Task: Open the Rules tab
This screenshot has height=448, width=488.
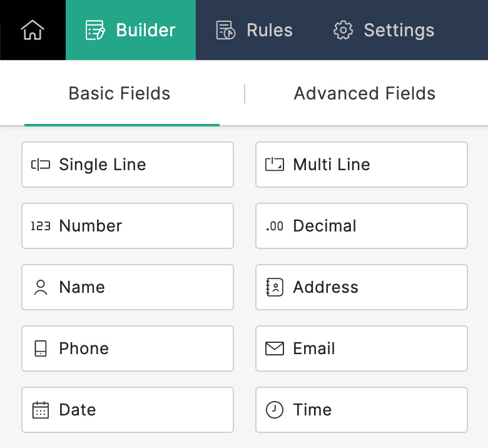Action: tap(255, 30)
